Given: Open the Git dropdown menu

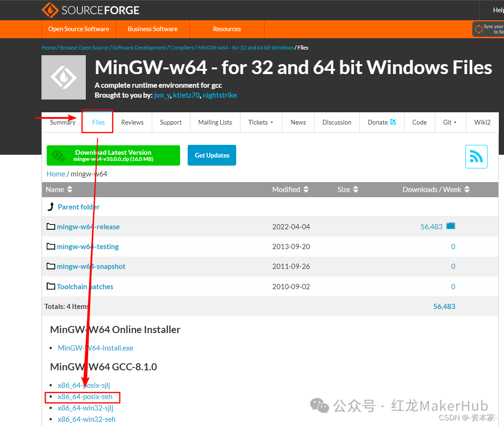Looking at the screenshot, I should pos(450,122).
